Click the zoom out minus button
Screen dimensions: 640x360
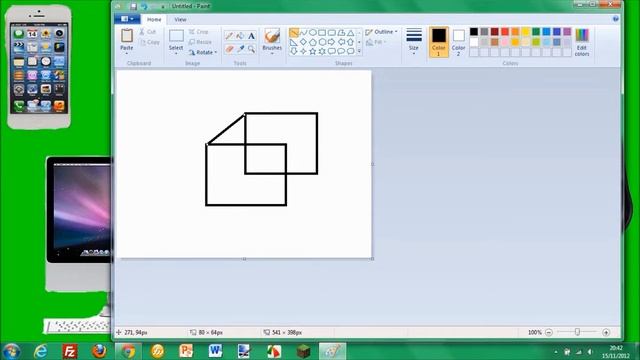pyautogui.click(x=549, y=332)
